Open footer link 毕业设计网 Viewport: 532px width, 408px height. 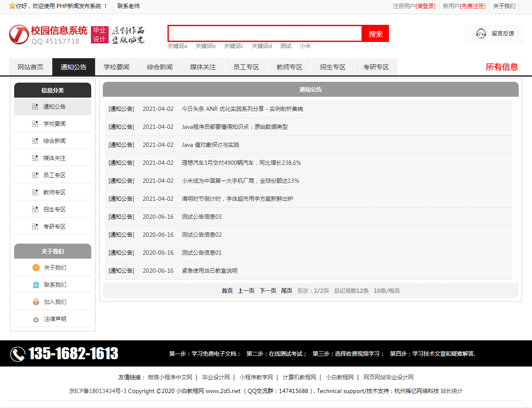[x=216, y=377]
